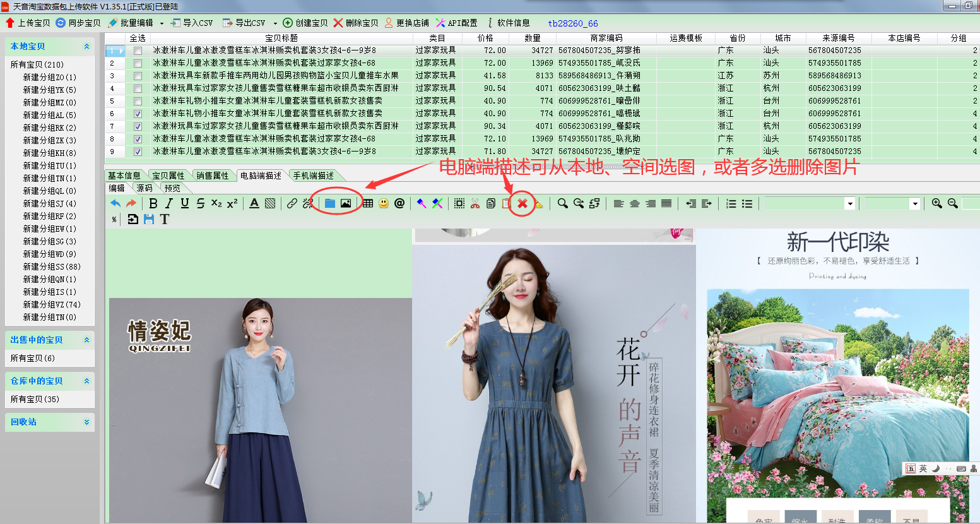Click the Bold formatting icon

[x=153, y=203]
